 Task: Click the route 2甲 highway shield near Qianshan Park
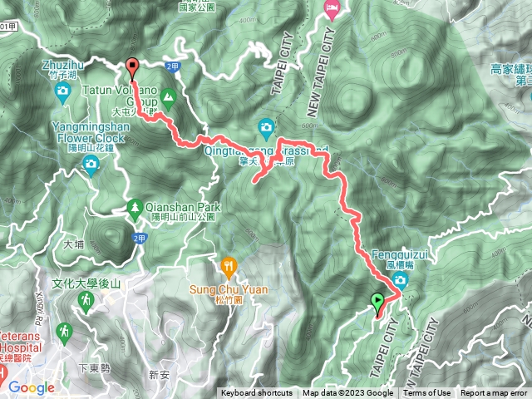pyautogui.click(x=140, y=239)
